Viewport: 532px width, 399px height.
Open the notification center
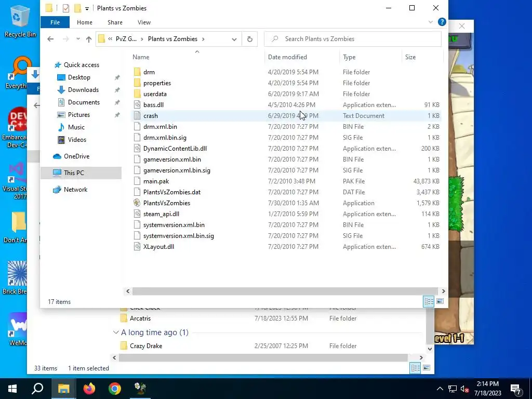point(516,389)
